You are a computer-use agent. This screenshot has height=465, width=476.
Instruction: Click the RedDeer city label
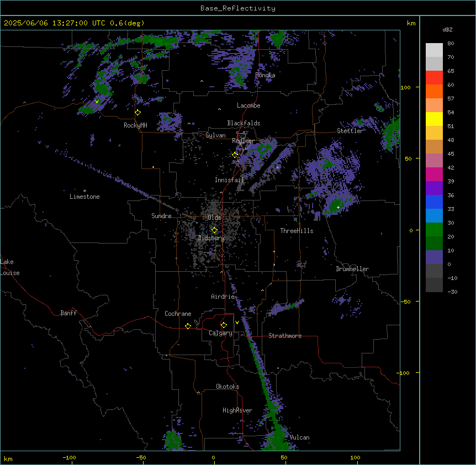(x=244, y=141)
